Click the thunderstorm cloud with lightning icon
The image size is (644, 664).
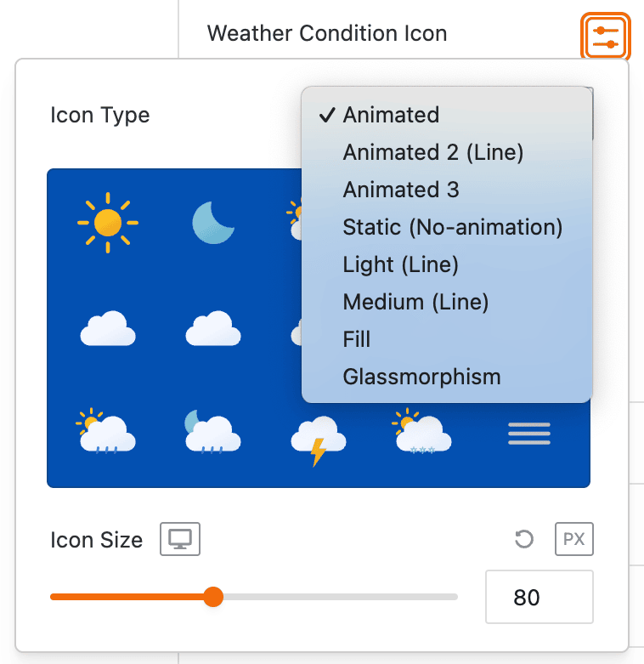click(x=318, y=440)
